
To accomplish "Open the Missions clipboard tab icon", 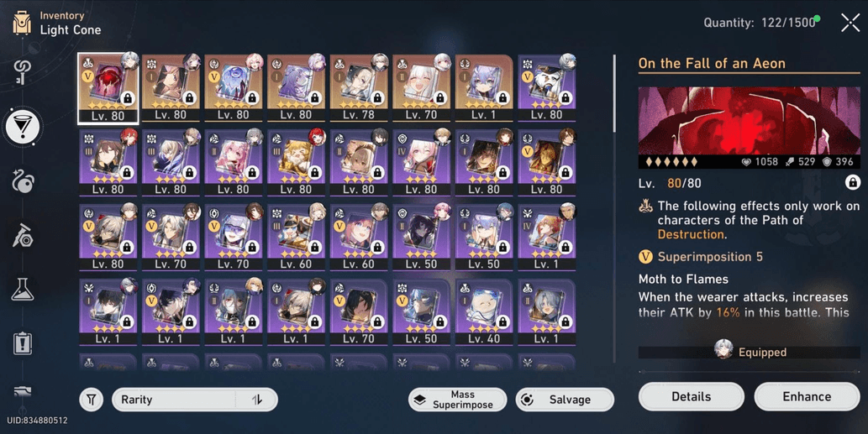I will coord(23,342).
